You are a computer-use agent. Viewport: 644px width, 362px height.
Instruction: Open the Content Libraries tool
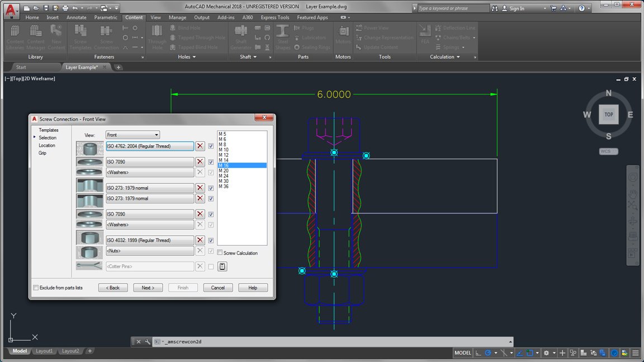pyautogui.click(x=15, y=36)
